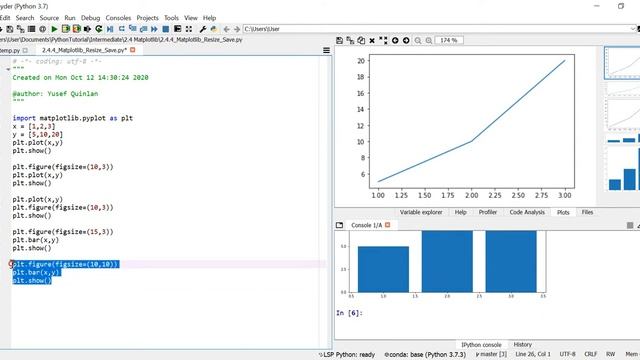Select the bar chart thumbnail
Screen dimensions: 640x360
click(x=622, y=170)
